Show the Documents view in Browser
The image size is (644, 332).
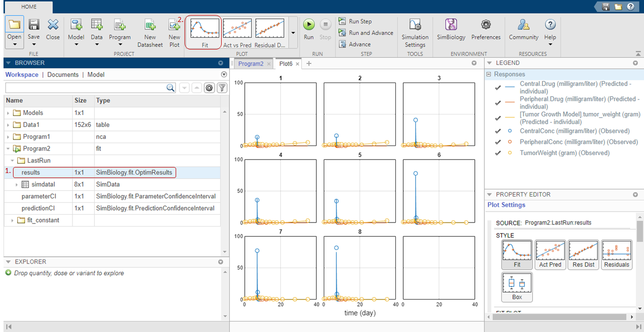(63, 74)
